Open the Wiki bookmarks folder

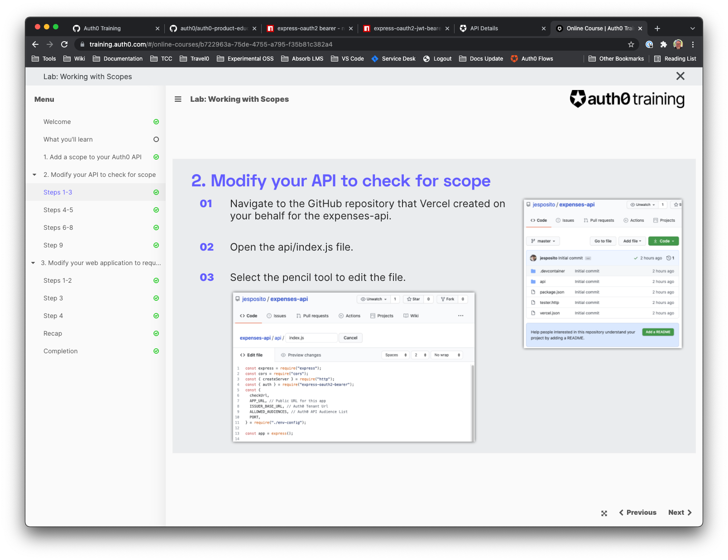pos(74,59)
